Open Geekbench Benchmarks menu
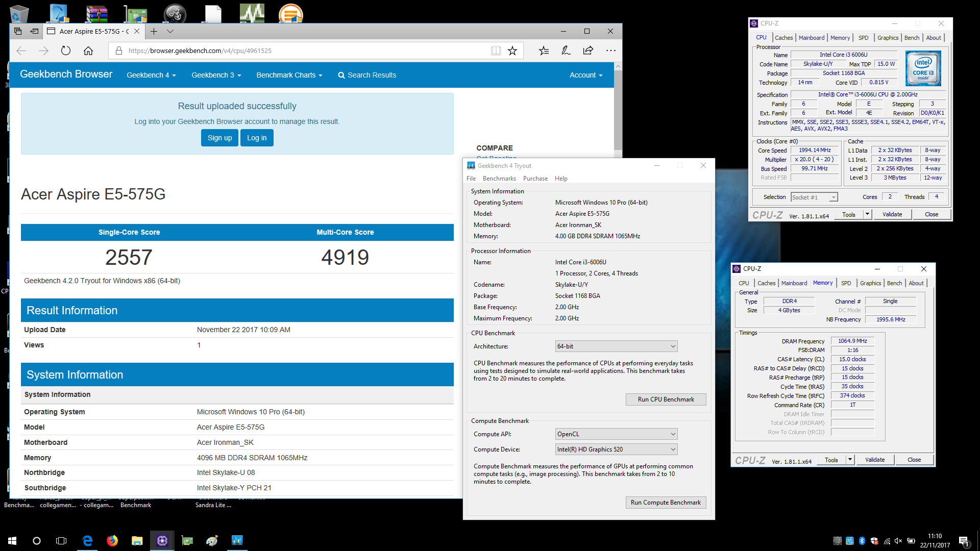 499,179
